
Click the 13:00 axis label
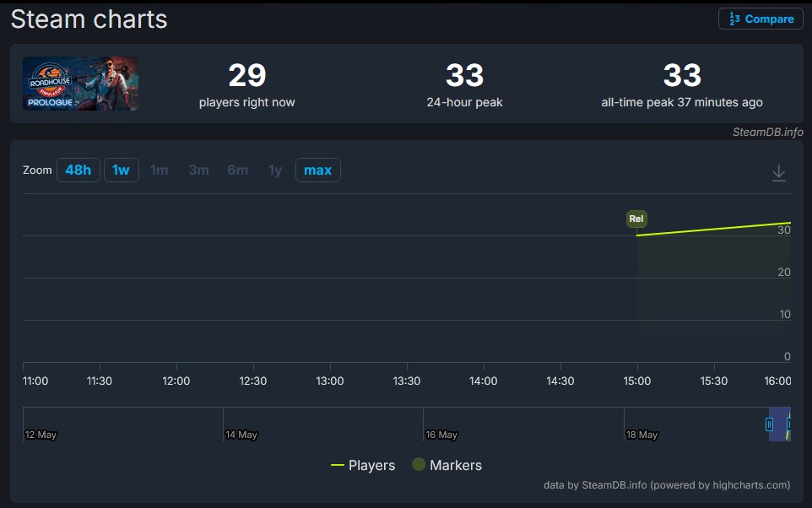(330, 381)
